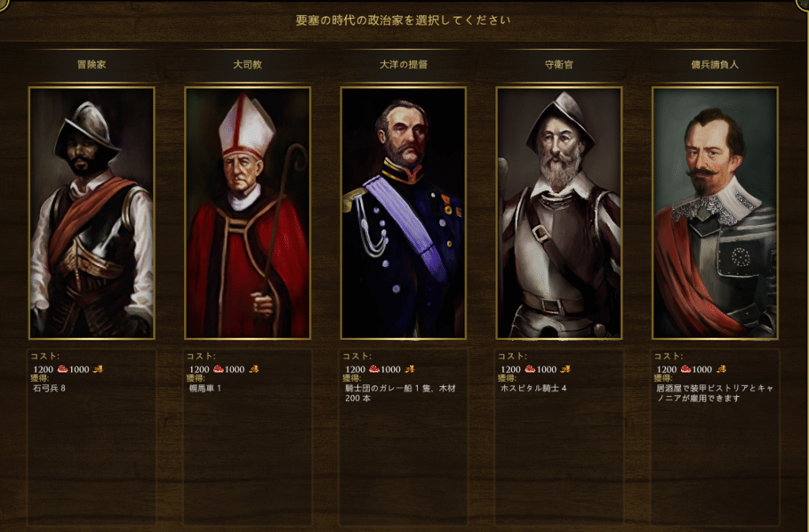Click the food icon in 大洋の提督 cost

374,369
